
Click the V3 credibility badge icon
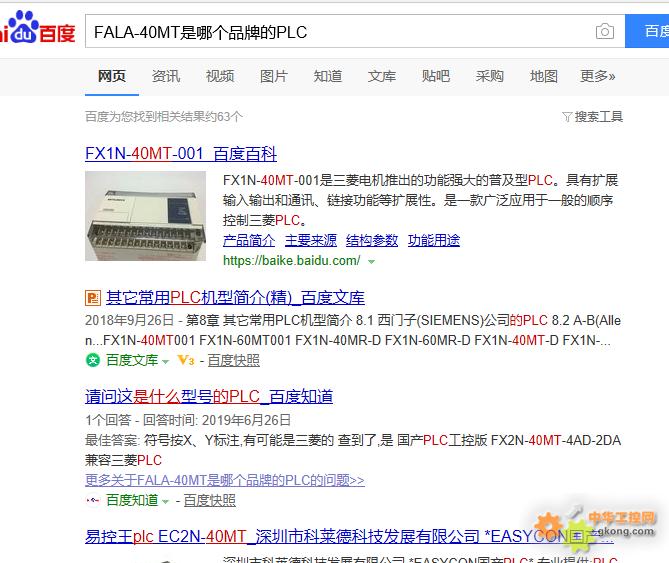tap(186, 360)
